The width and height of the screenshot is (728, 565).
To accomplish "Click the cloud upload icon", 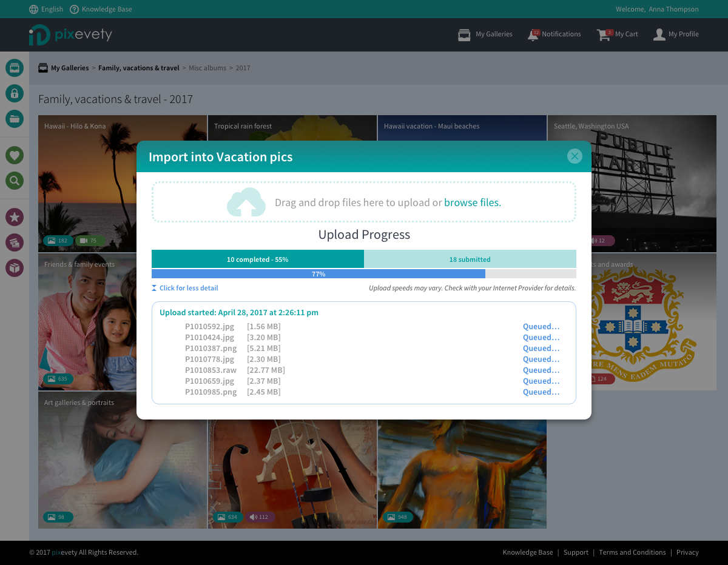I will click(246, 202).
